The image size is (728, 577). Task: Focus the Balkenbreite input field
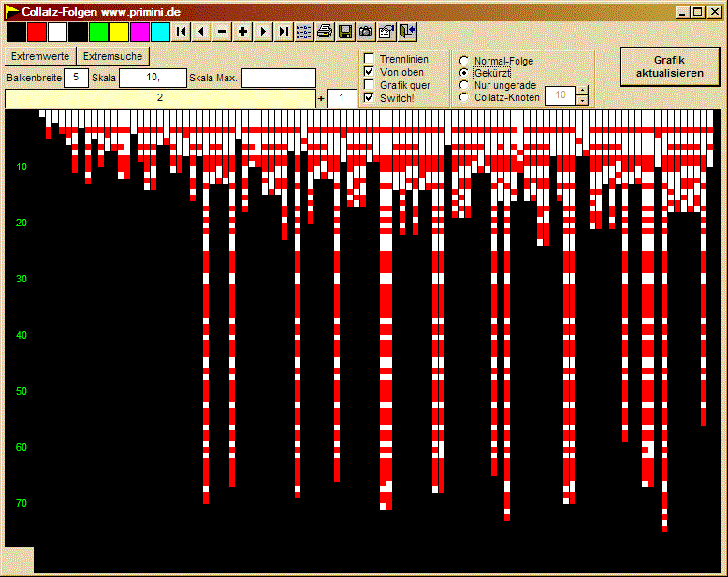(x=76, y=78)
